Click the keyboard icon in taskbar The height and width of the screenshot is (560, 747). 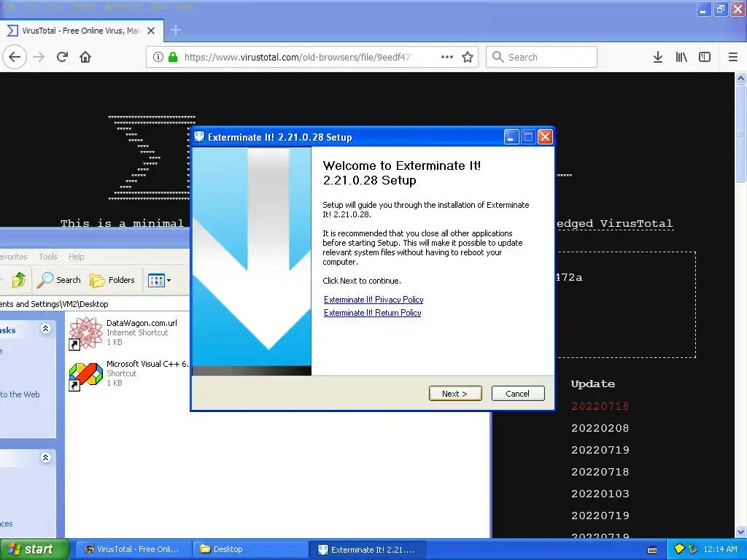652,550
